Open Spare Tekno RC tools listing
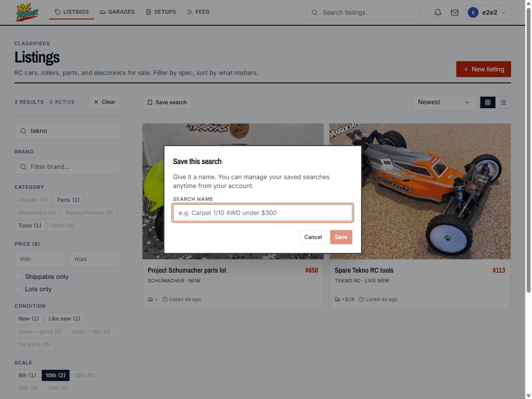Image resolution: width=532 pixels, height=399 pixels. 364,270
